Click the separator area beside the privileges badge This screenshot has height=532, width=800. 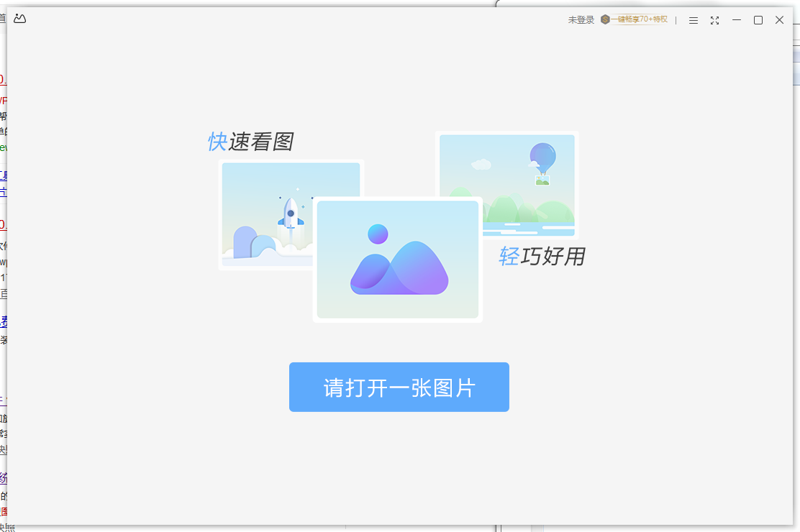[674, 20]
